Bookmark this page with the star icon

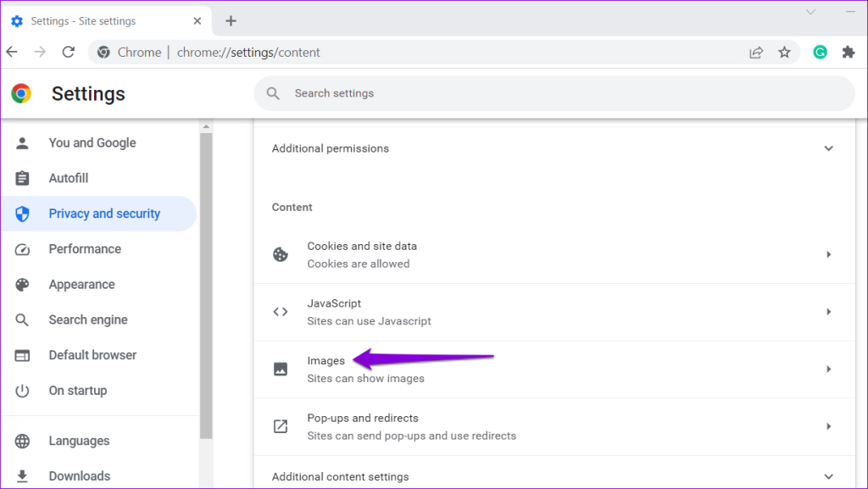pyautogui.click(x=784, y=52)
